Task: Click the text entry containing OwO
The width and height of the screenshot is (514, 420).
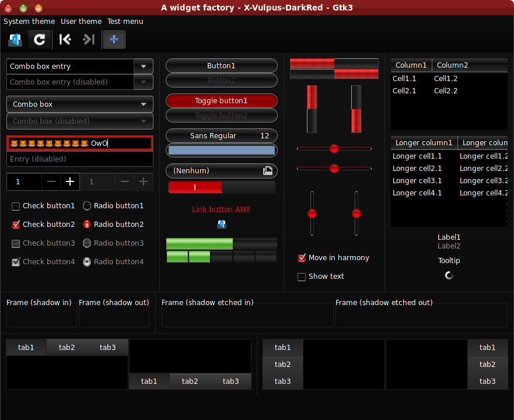Action: [x=80, y=143]
